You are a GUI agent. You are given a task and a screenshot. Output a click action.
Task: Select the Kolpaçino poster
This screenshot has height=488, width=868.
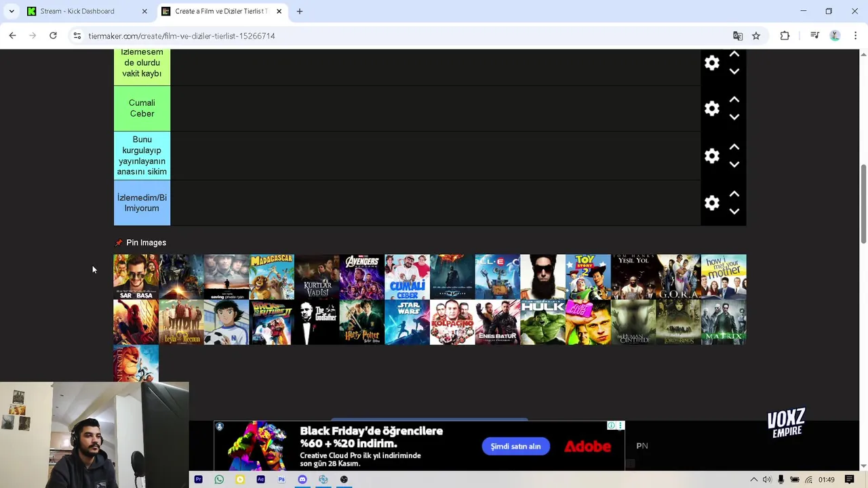(x=452, y=322)
